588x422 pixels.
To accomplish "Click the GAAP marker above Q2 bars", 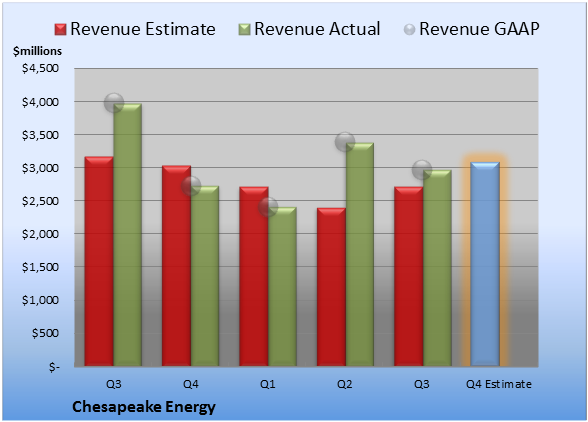I will point(345,142).
